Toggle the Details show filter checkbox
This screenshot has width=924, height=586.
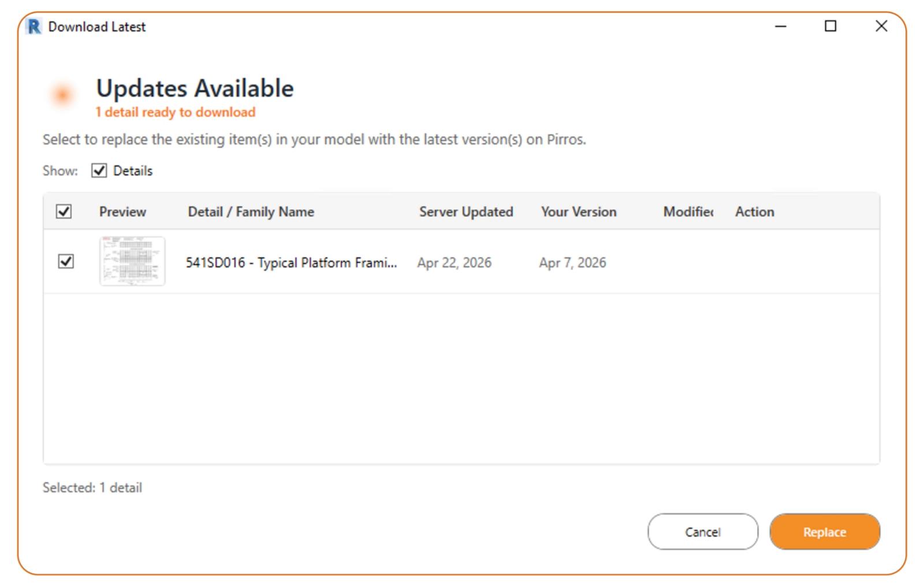[99, 170]
